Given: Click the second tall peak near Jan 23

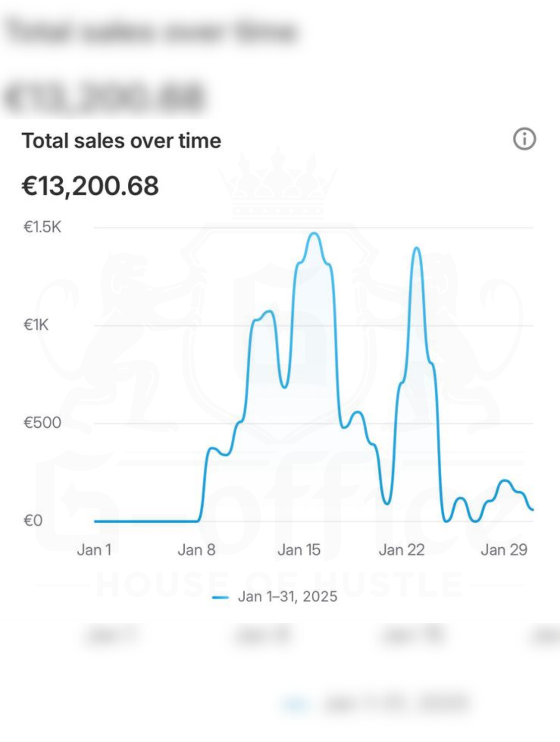Looking at the screenshot, I should coord(417,248).
